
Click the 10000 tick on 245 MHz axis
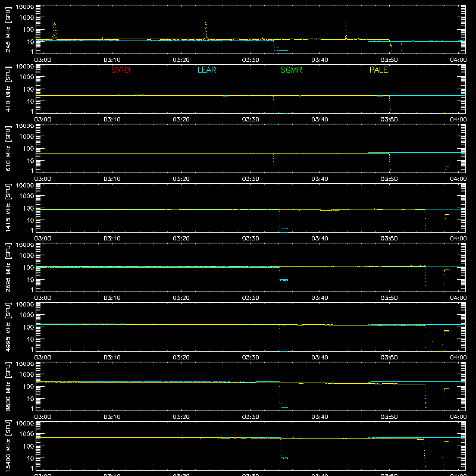coord(25,7)
